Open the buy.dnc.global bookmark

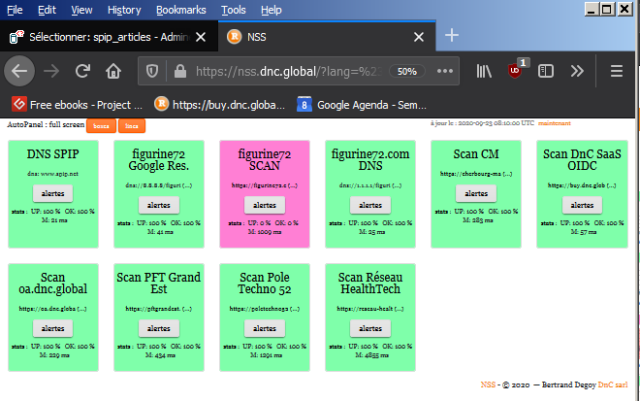(x=220, y=105)
